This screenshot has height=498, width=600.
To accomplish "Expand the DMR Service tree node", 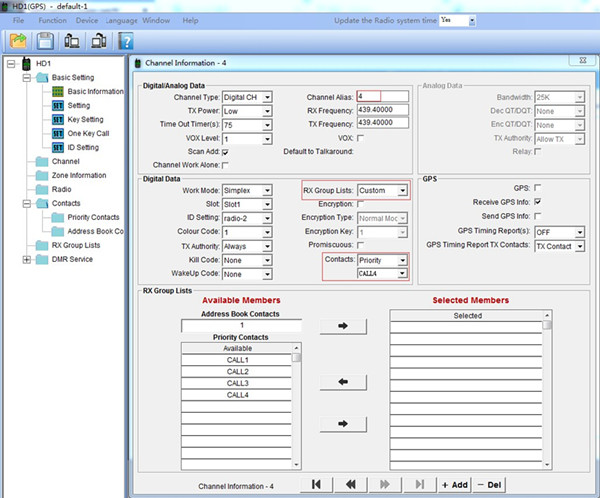I will tap(26, 259).
